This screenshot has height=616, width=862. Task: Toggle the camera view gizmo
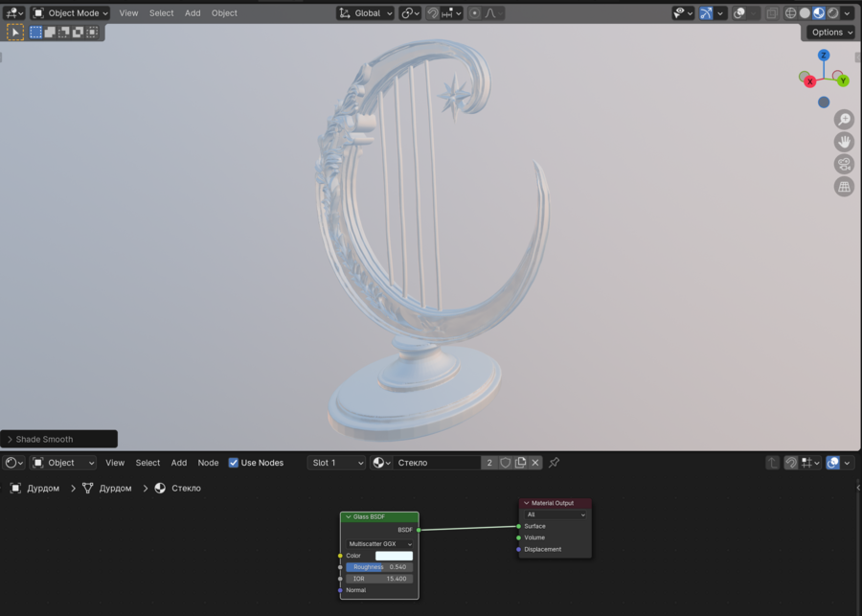(x=844, y=164)
